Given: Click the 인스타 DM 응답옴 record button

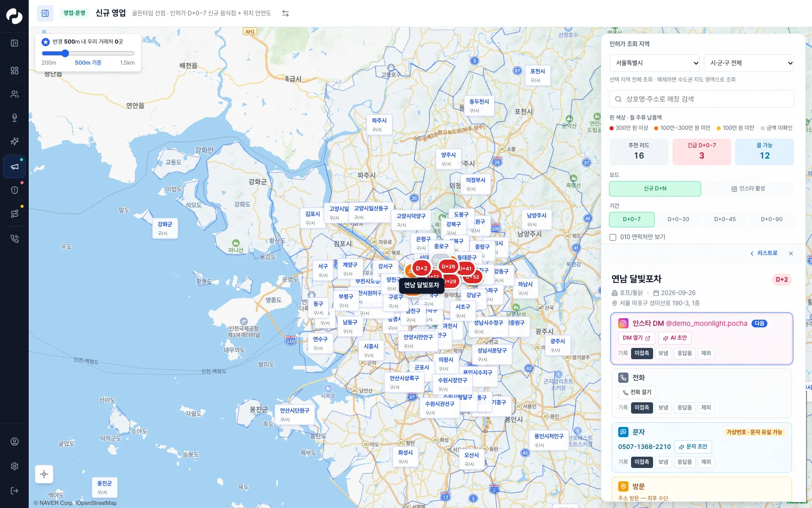Looking at the screenshot, I should [684, 353].
